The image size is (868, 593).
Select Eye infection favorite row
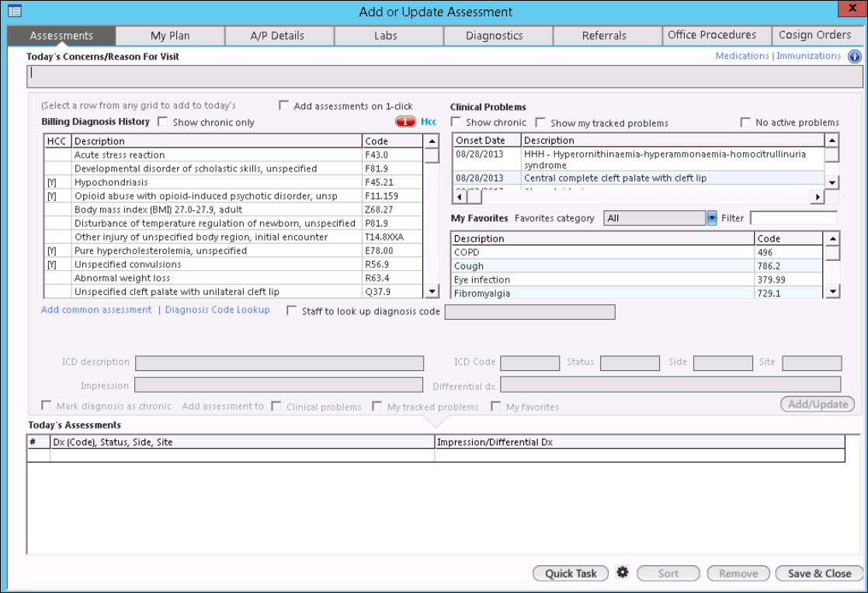(x=637, y=280)
